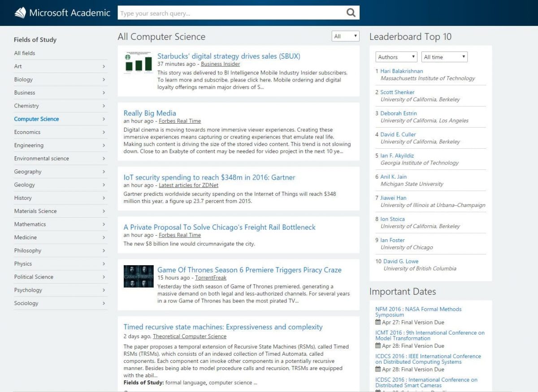The image size is (538, 392).
Task: Click Theoretical Computer Science journal link
Action: pyautogui.click(x=190, y=336)
